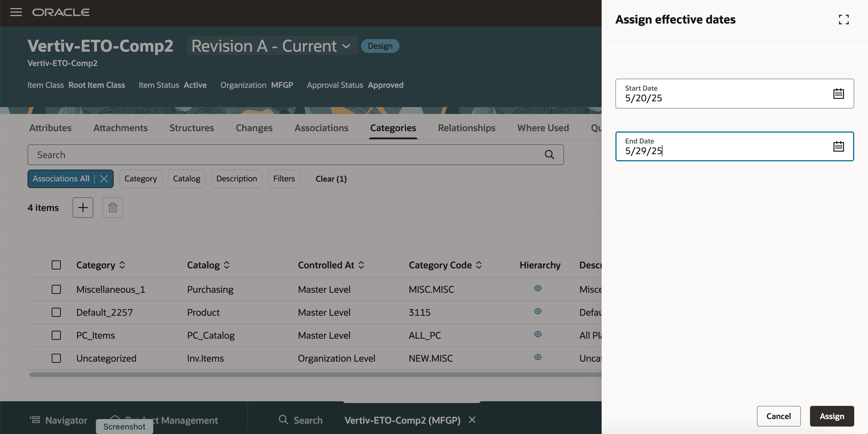Open the End Date calendar picker
Screen dimensions: 868x434
tap(838, 147)
